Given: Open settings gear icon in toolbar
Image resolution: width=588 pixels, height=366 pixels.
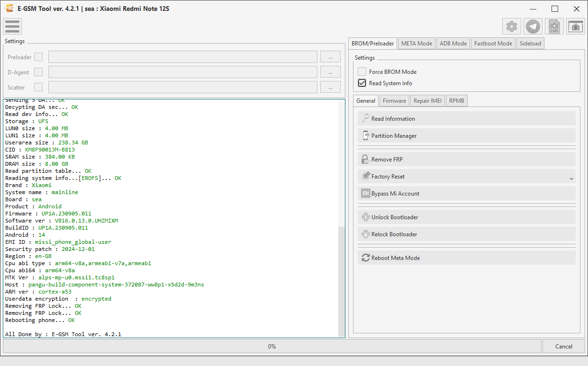Looking at the screenshot, I should pos(512,27).
